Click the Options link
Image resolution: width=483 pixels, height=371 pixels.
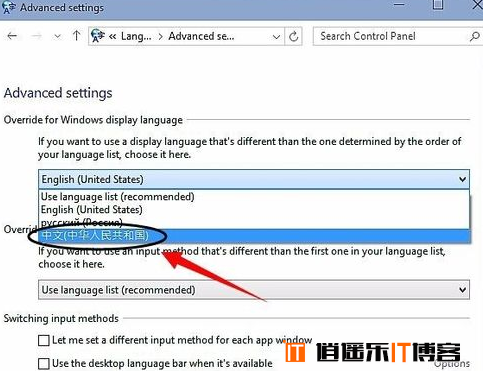point(452,364)
